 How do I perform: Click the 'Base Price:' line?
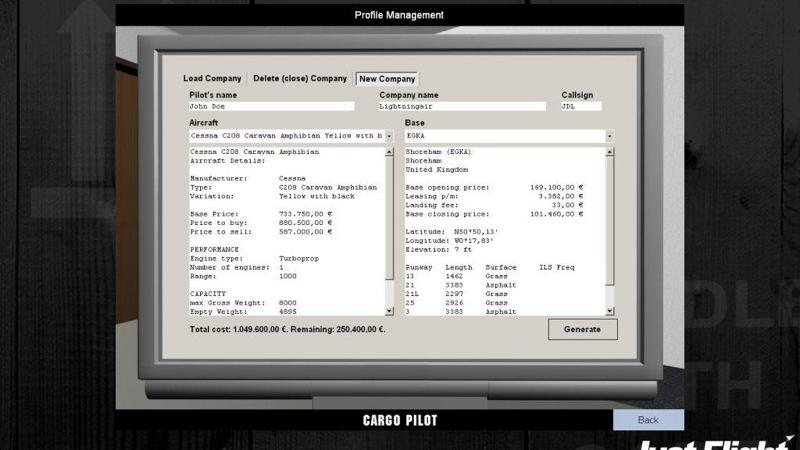(x=261, y=214)
